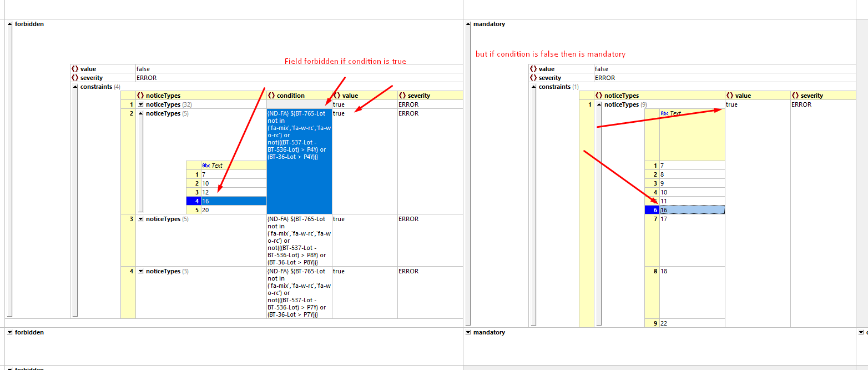Click the Abc type icon in mandatory Text header
This screenshot has width=868, height=370.
664,113
